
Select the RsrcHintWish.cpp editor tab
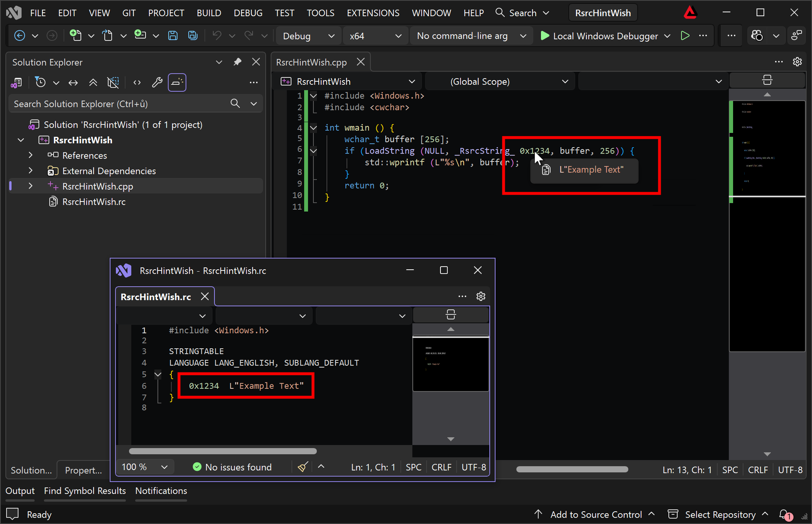pos(312,62)
